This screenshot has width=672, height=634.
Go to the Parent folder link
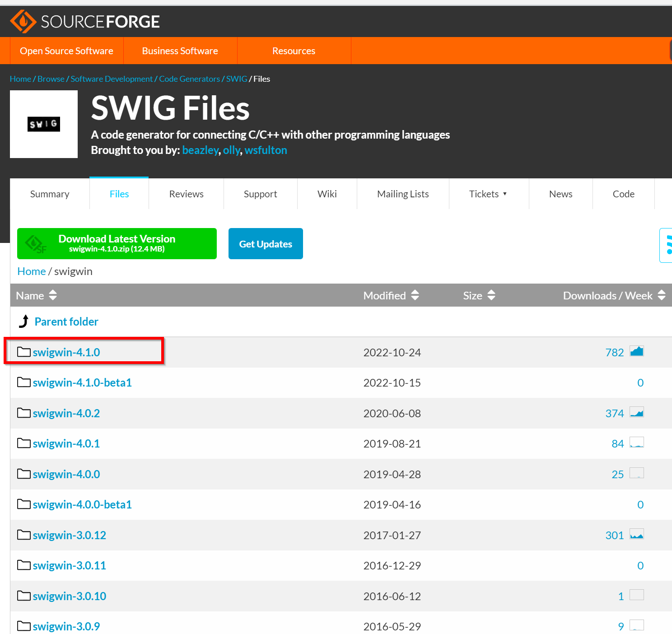click(66, 322)
